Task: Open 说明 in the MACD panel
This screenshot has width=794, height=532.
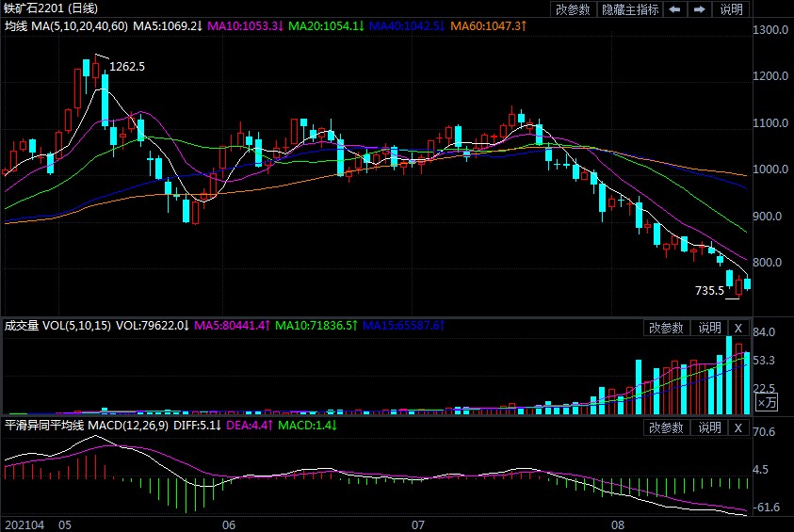Action: [708, 427]
